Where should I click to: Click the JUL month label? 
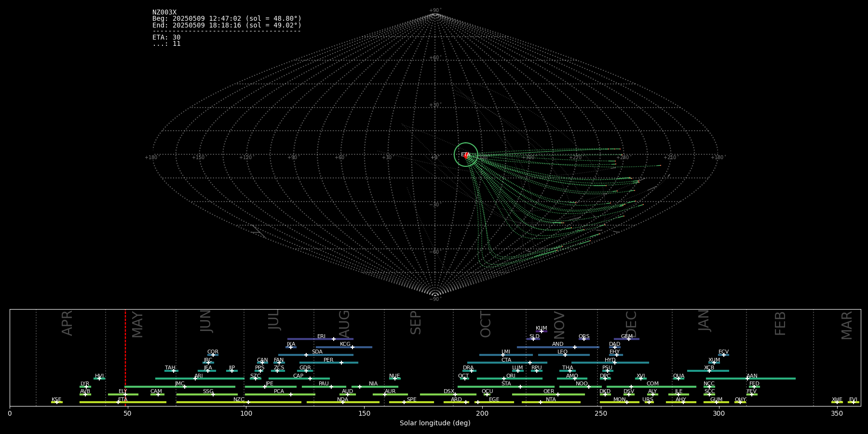(x=274, y=320)
